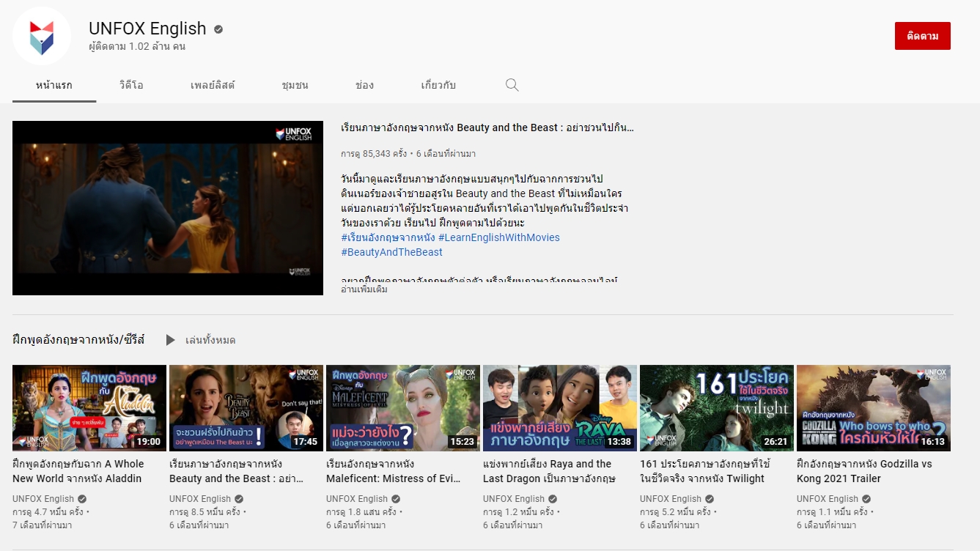Click UNFOX English channel name under Godzilla video

click(828, 499)
